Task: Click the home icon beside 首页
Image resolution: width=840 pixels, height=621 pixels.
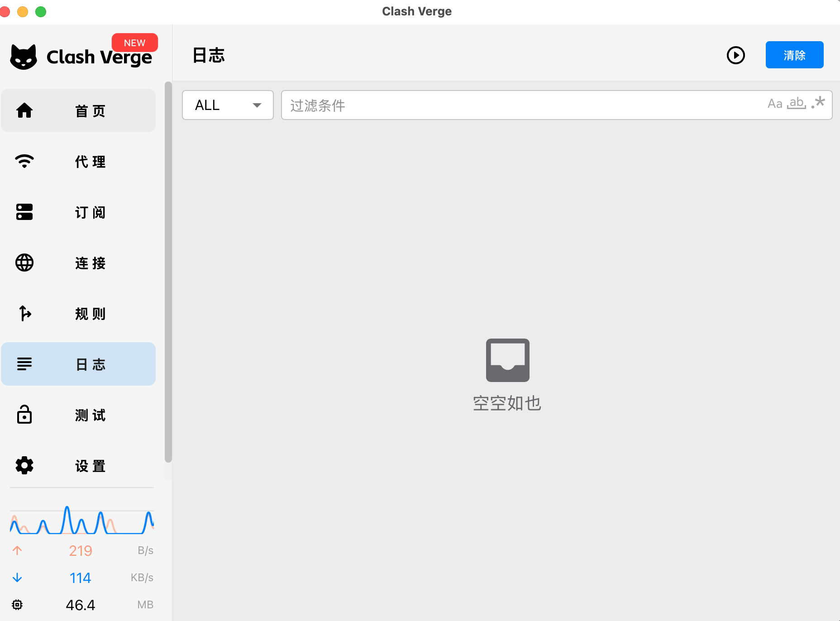Action: pyautogui.click(x=24, y=110)
